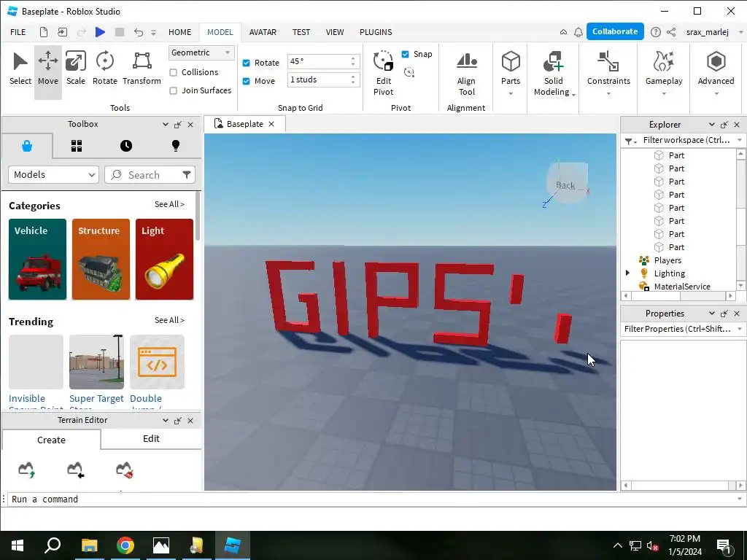Image resolution: width=747 pixels, height=560 pixels.
Task: Switch to Terrain Editor Edit tab
Action: [x=151, y=438]
